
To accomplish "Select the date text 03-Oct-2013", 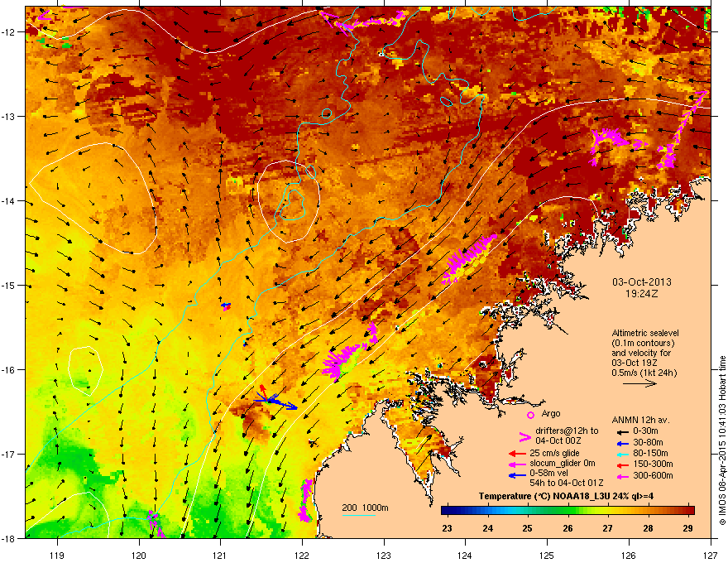I will pos(642,282).
